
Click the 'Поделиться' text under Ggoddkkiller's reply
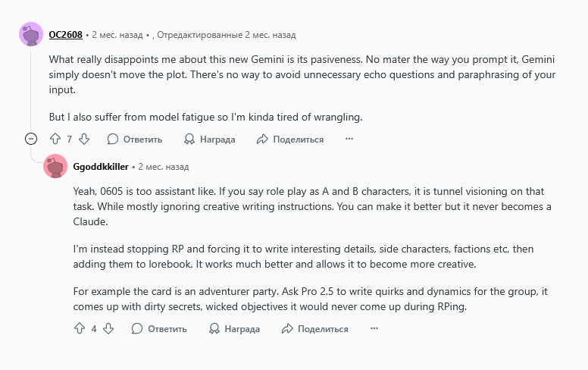coord(323,329)
